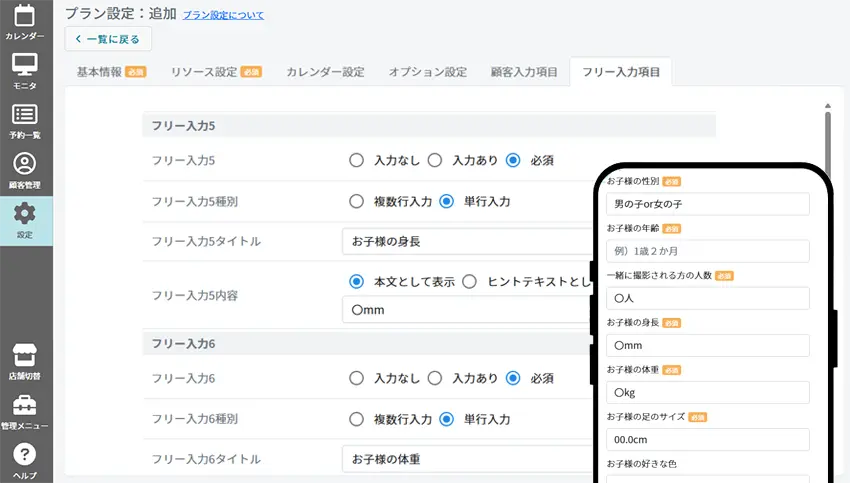Switch to the 顧客入力項目 tab
The image size is (850, 483).
(524, 72)
